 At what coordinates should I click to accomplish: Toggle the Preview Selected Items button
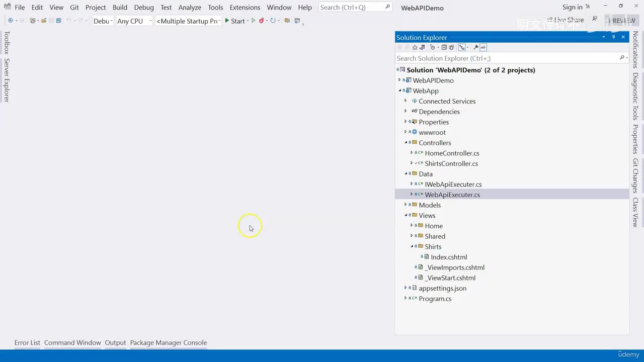click(483, 47)
